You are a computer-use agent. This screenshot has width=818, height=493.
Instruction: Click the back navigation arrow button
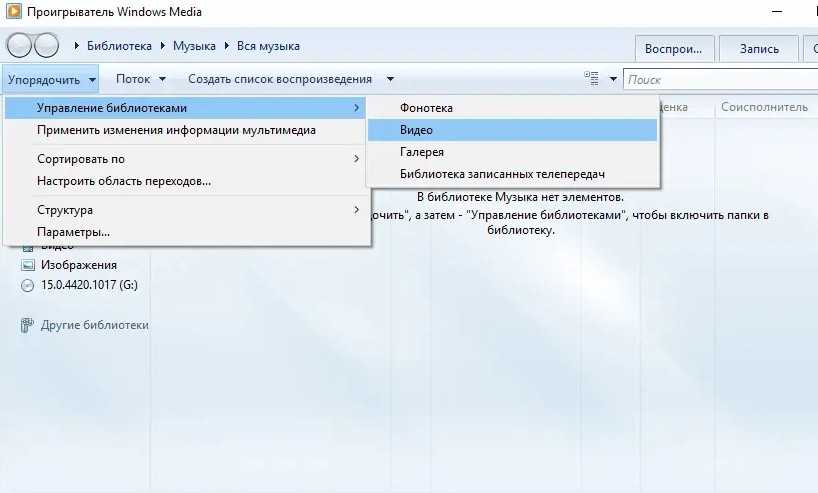coord(19,46)
